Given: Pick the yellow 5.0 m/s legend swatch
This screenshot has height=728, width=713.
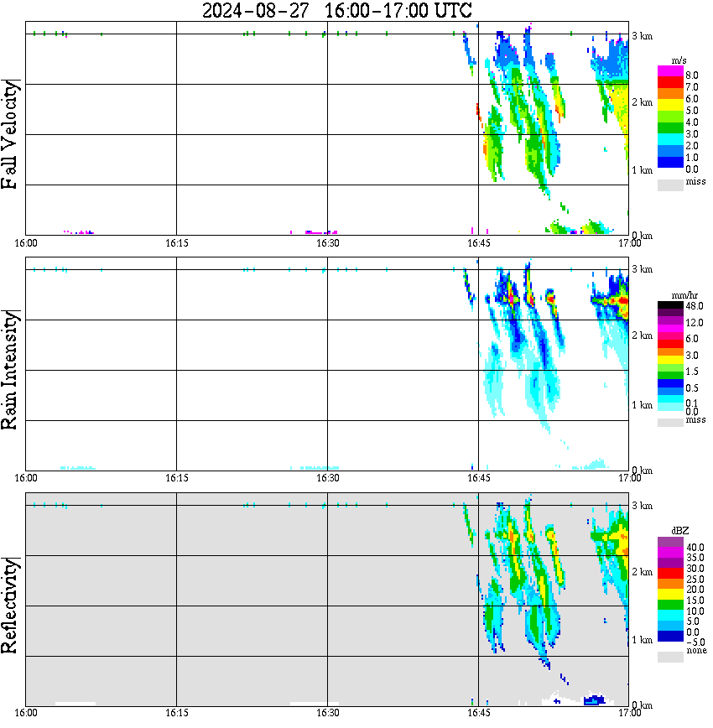Looking at the screenshot, I should point(670,106).
